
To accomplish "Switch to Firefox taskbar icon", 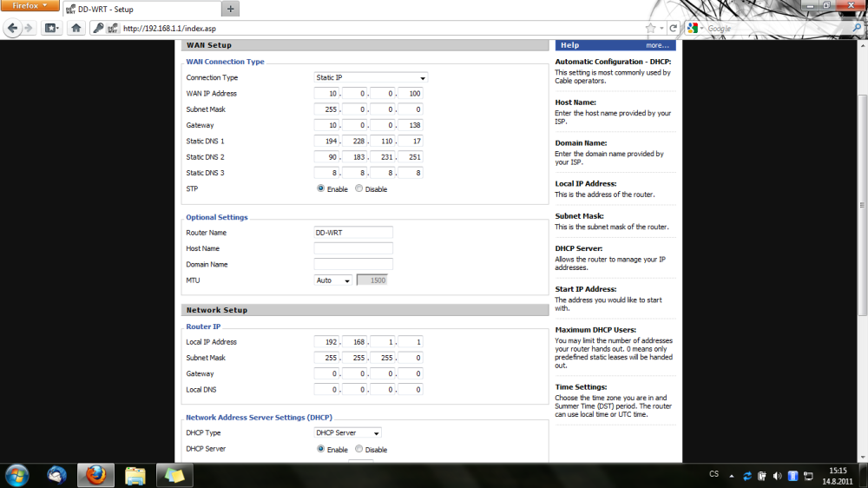I will pyautogui.click(x=95, y=475).
